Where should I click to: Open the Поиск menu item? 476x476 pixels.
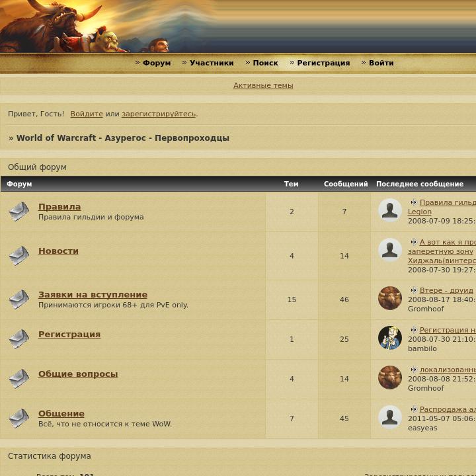[x=265, y=63]
